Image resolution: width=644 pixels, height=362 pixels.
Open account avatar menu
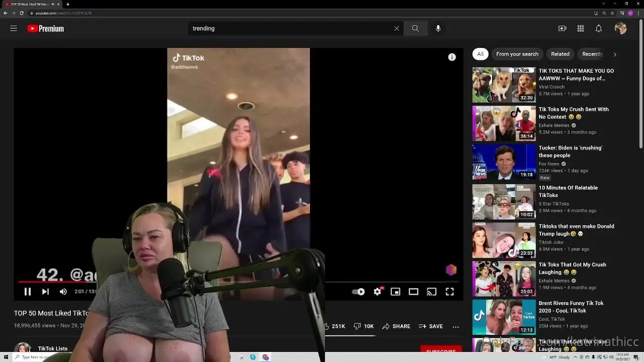point(620,29)
